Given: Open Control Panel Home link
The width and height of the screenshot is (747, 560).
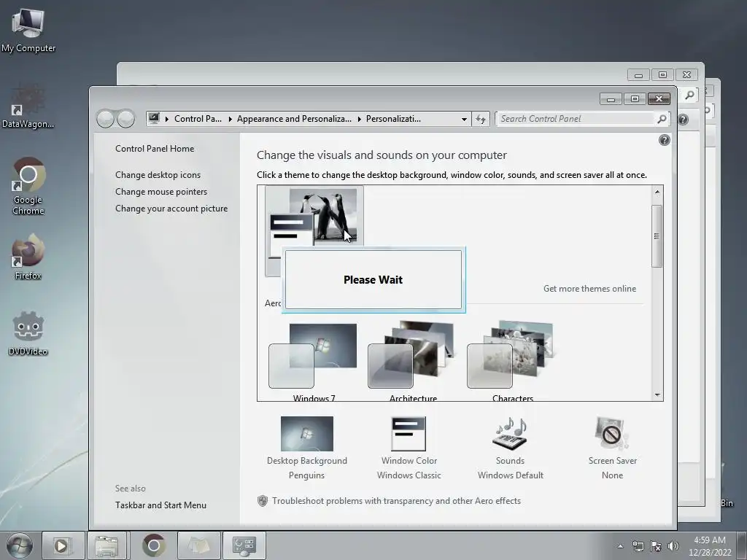Looking at the screenshot, I should click(x=155, y=149).
